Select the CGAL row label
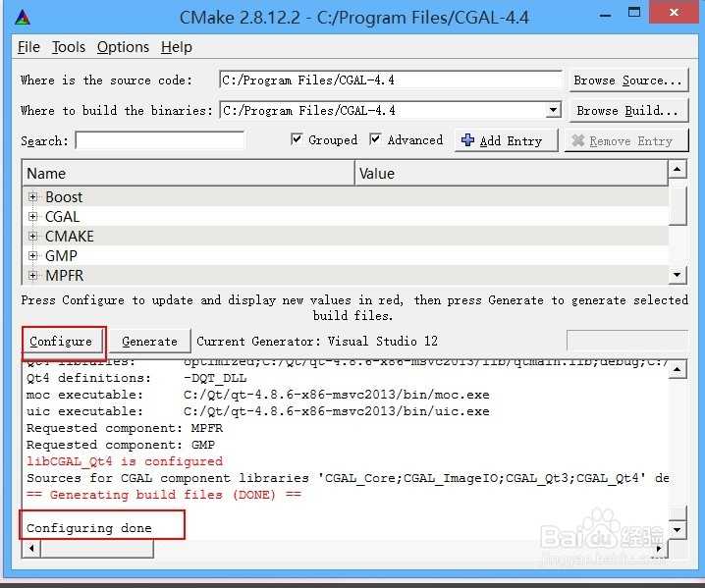This screenshot has height=588, width=705. pos(62,217)
